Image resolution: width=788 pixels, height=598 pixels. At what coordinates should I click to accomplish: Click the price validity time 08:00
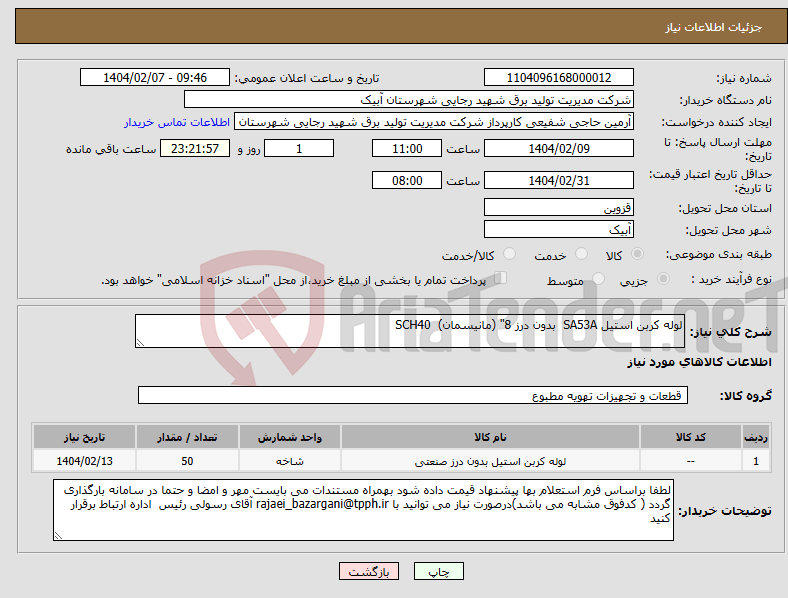pos(407,180)
